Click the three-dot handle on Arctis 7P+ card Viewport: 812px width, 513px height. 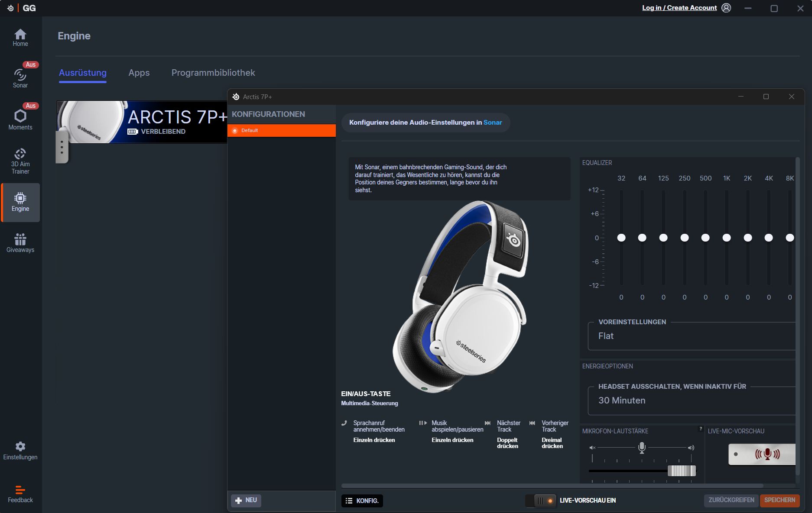click(x=62, y=147)
